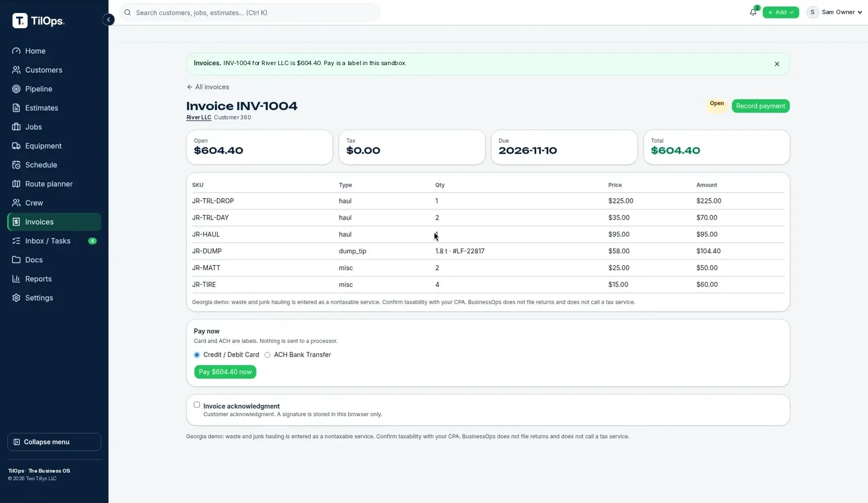The width and height of the screenshot is (868, 503).
Task: Click the Inbox tasks count badge
Action: [x=92, y=241]
